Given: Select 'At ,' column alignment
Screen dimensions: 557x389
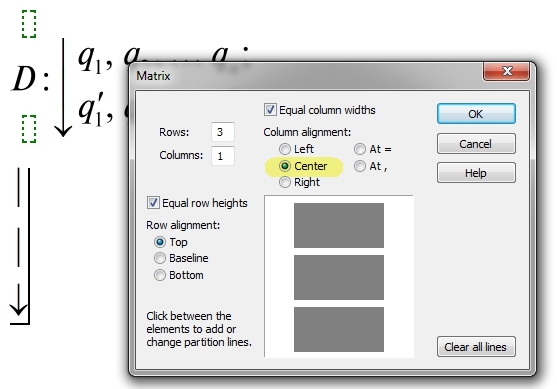Looking at the screenshot, I should click(x=360, y=166).
